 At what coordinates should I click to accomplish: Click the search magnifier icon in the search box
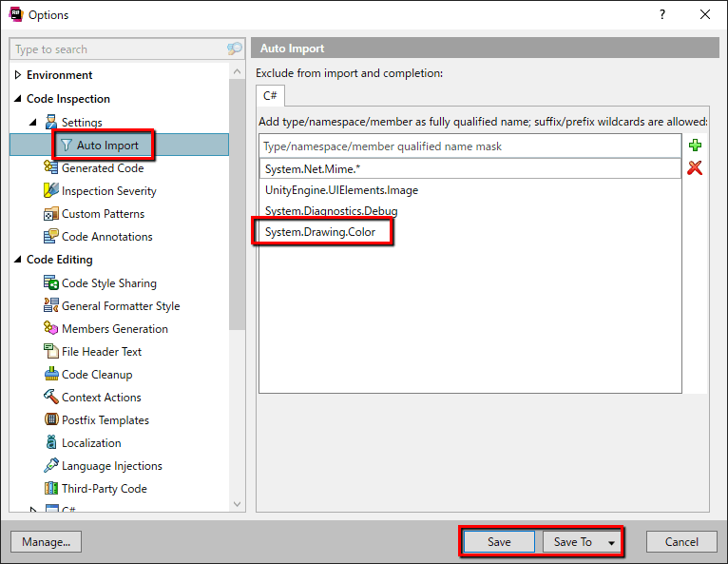(x=235, y=49)
